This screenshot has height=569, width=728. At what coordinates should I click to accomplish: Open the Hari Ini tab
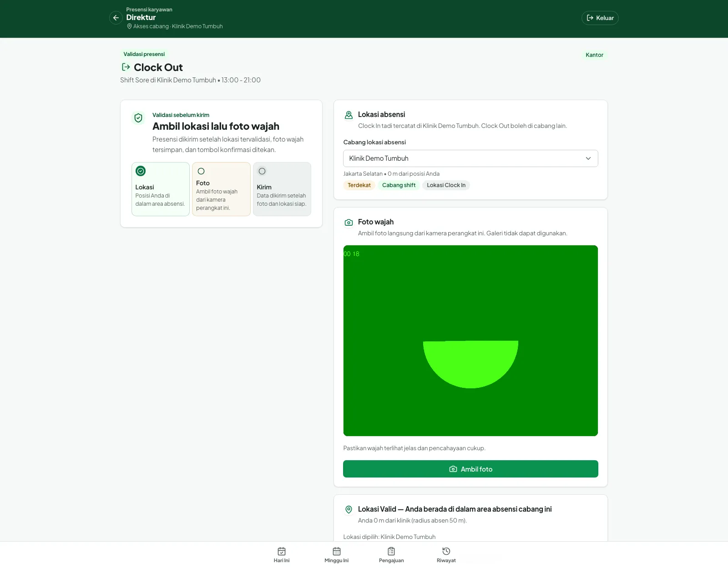[282, 555]
